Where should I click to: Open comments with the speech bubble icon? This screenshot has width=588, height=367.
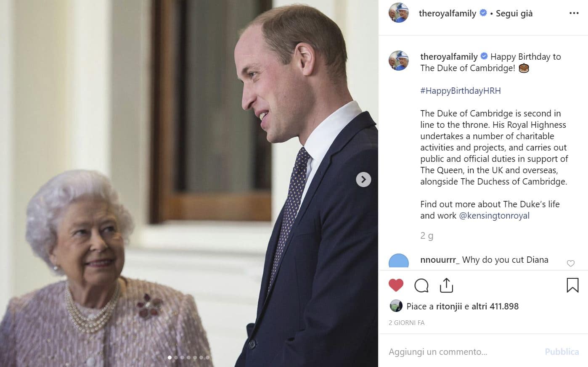pos(421,285)
